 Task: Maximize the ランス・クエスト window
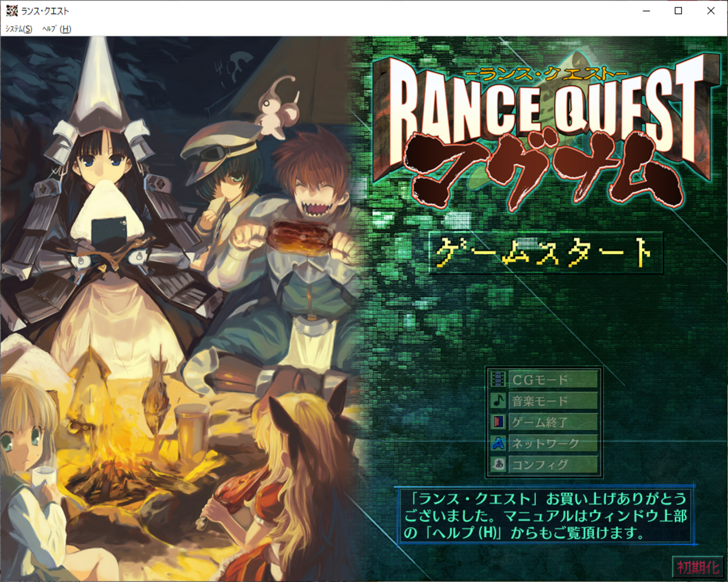pyautogui.click(x=678, y=11)
